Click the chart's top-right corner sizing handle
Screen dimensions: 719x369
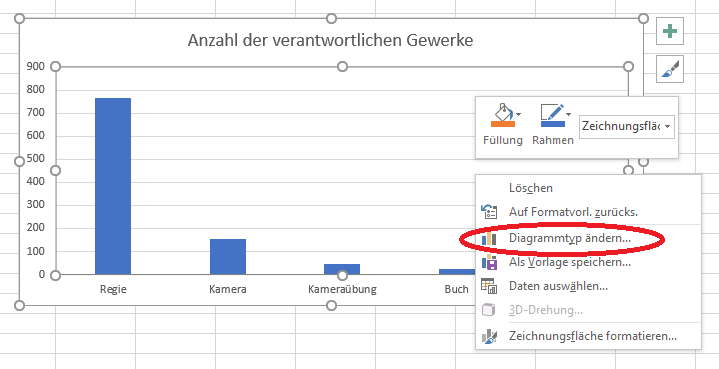coord(643,18)
